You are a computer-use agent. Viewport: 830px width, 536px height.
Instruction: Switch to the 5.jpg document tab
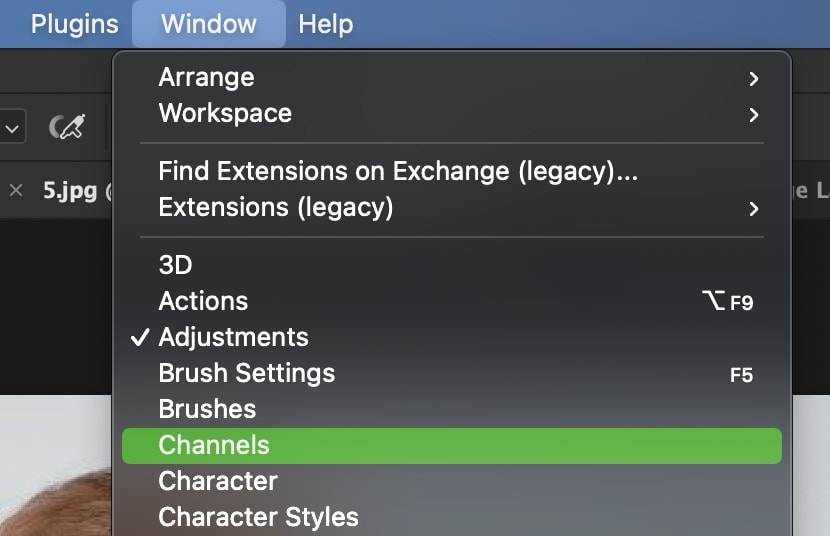coord(70,190)
